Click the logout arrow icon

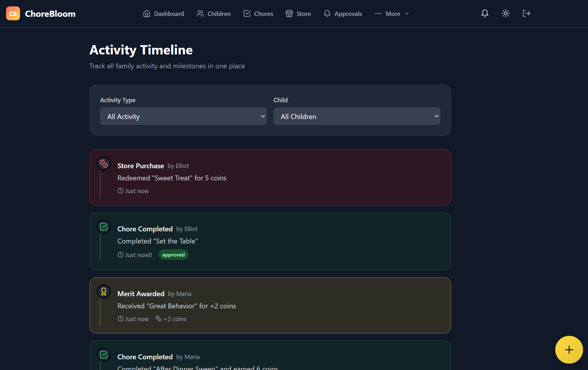[526, 13]
